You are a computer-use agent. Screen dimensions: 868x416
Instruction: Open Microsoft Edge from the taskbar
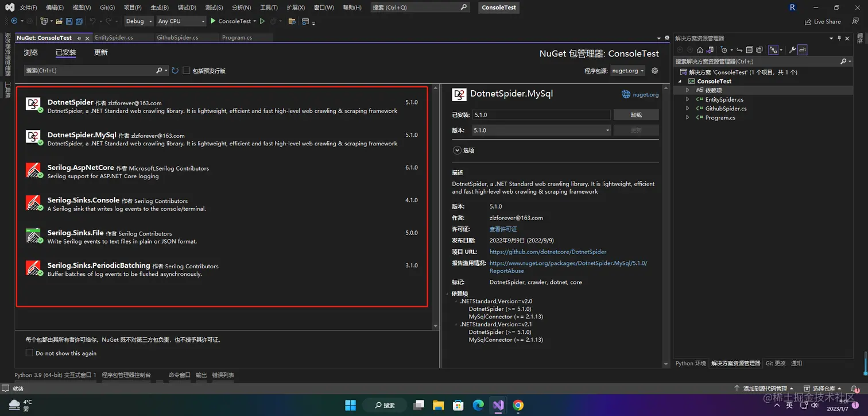[x=478, y=405]
